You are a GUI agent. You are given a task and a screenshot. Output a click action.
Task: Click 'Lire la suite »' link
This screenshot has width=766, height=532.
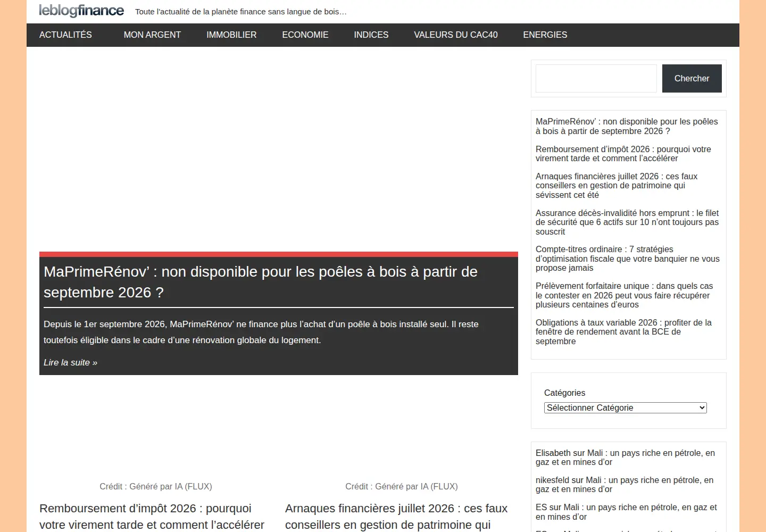click(70, 363)
